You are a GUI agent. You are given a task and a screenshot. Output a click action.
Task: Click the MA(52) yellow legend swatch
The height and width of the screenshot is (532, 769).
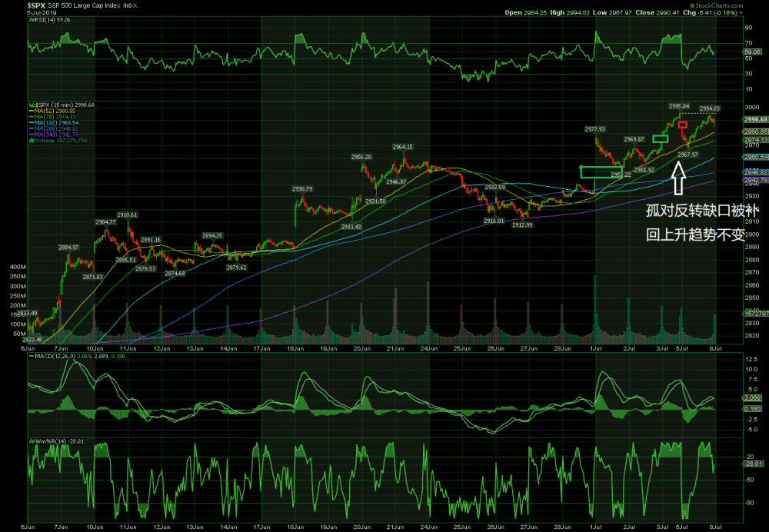pos(32,112)
